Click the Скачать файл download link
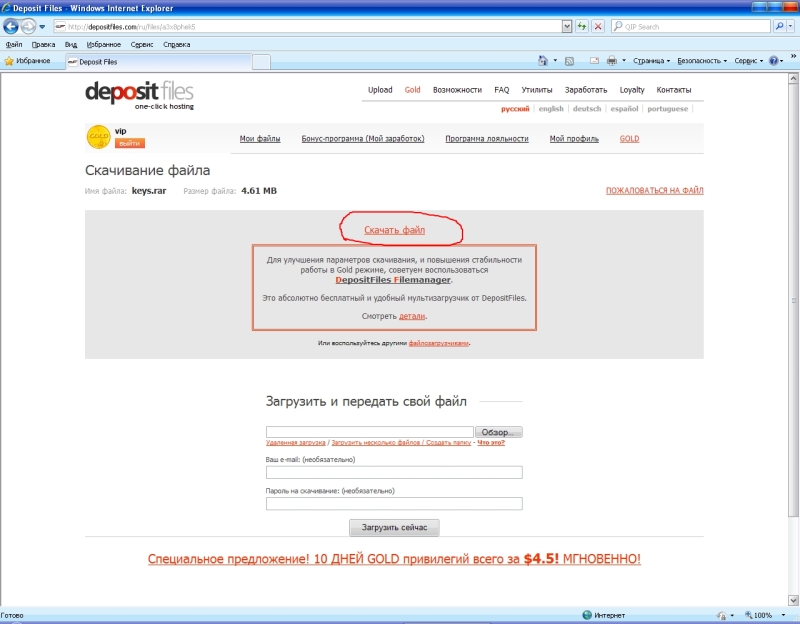 pyautogui.click(x=394, y=230)
